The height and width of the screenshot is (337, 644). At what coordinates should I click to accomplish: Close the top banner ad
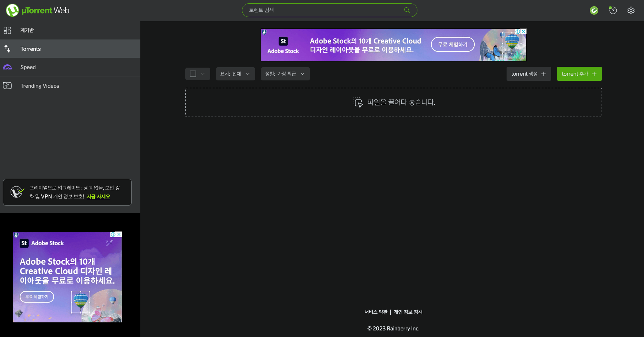click(523, 31)
